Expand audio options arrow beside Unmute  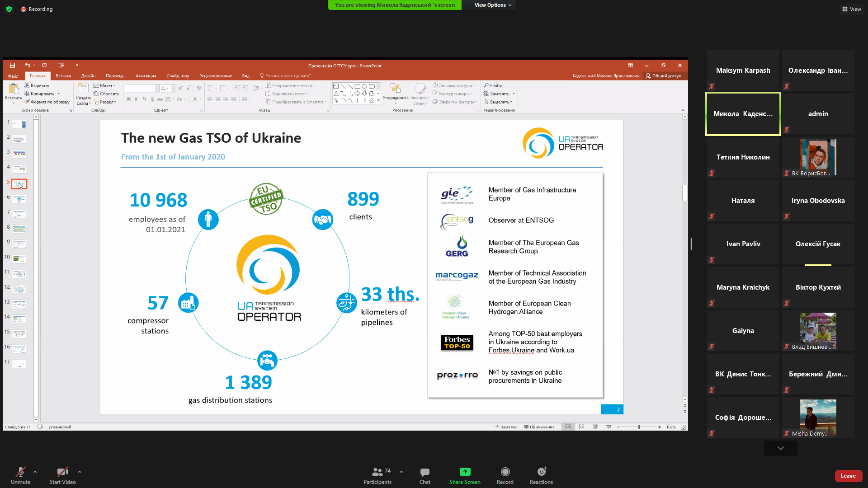pyautogui.click(x=35, y=472)
